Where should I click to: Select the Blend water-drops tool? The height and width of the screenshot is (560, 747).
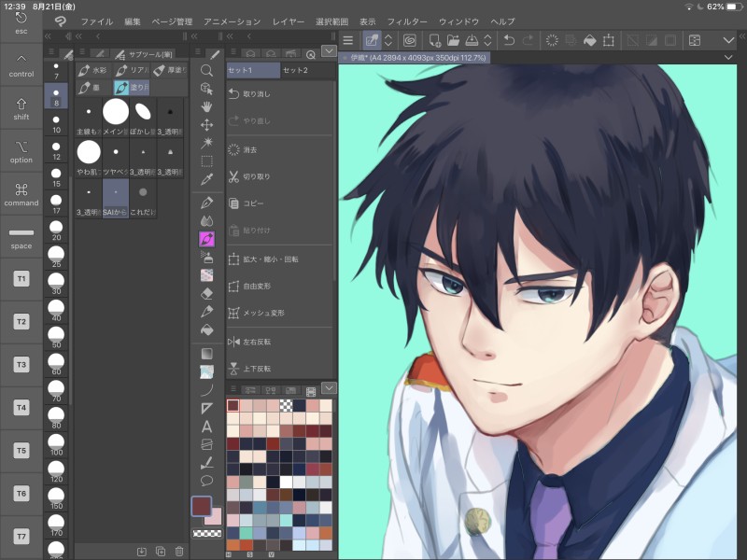(206, 221)
